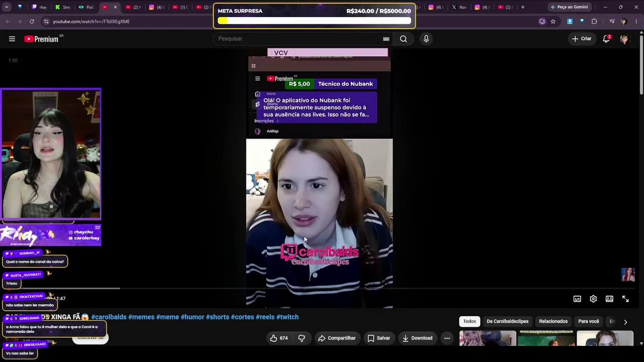Open the on-screen keyboard in search box
Screen dimensions: 644x362
click(386, 39)
